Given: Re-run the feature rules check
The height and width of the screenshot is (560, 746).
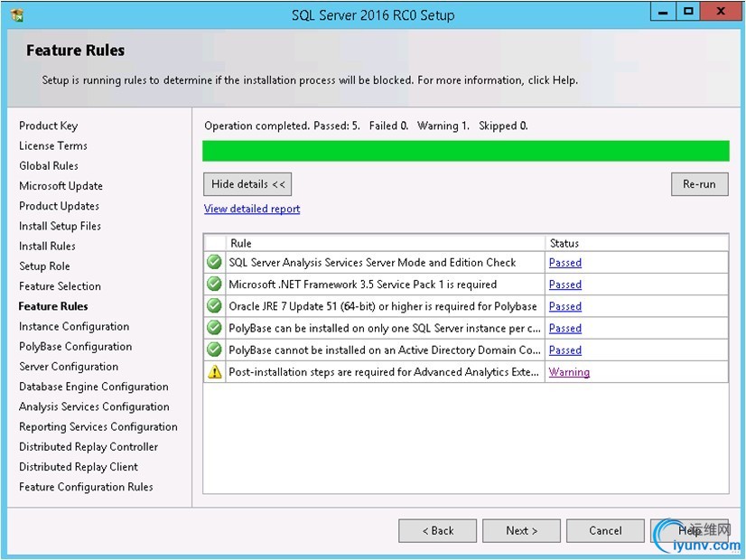Looking at the screenshot, I should [699, 184].
